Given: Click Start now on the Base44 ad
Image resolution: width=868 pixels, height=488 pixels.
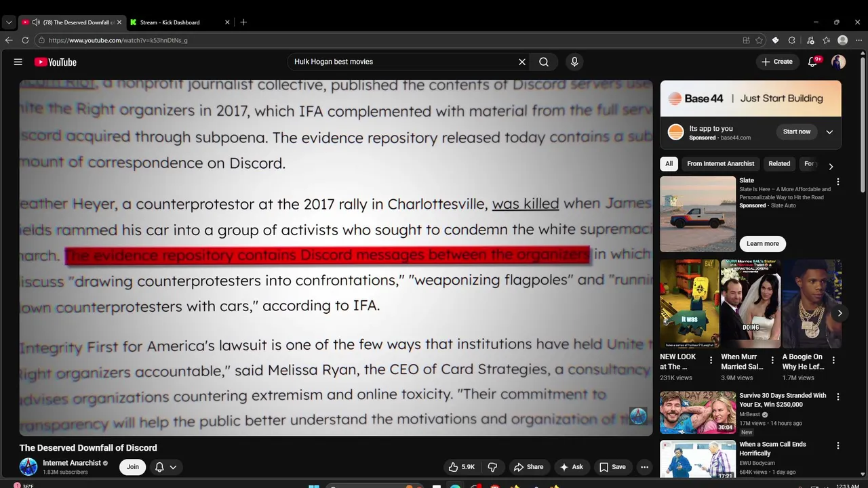Looking at the screenshot, I should [797, 131].
